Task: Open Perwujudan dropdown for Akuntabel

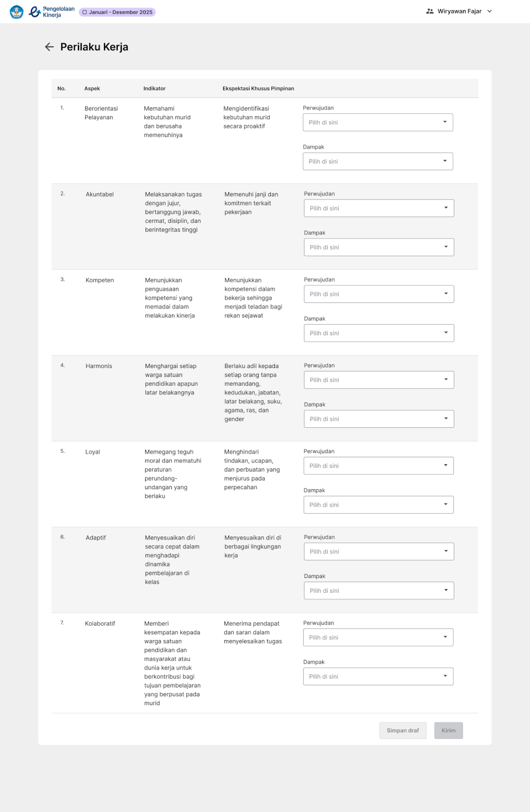Action: [x=379, y=208]
